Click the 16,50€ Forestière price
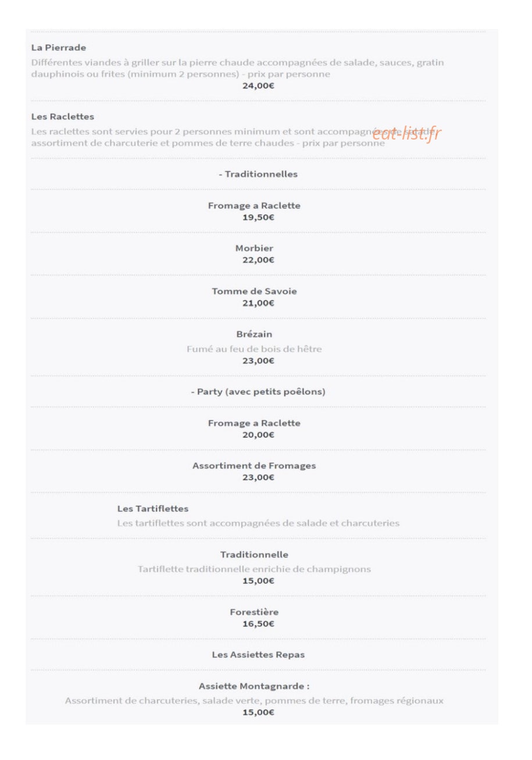532x760 pixels. point(258,624)
